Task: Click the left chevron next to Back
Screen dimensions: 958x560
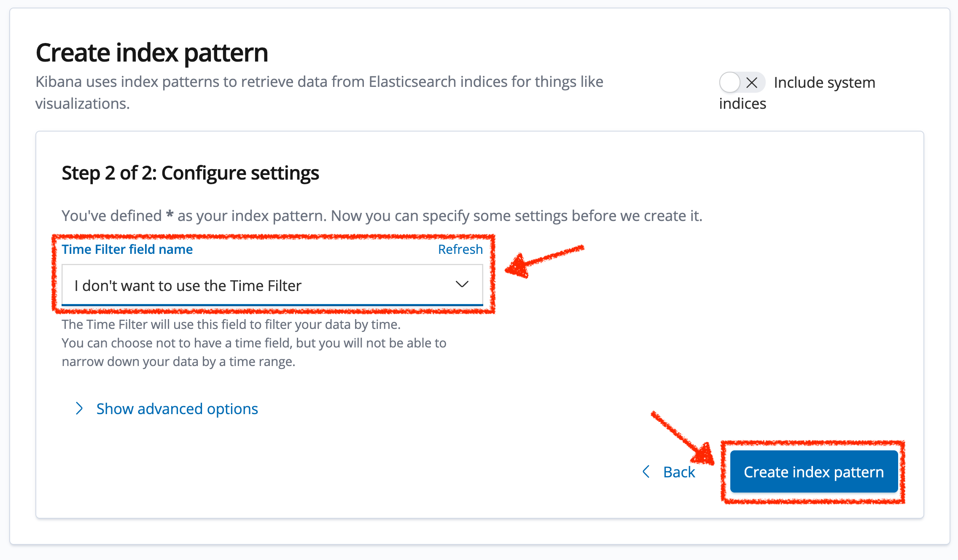Action: 646,472
